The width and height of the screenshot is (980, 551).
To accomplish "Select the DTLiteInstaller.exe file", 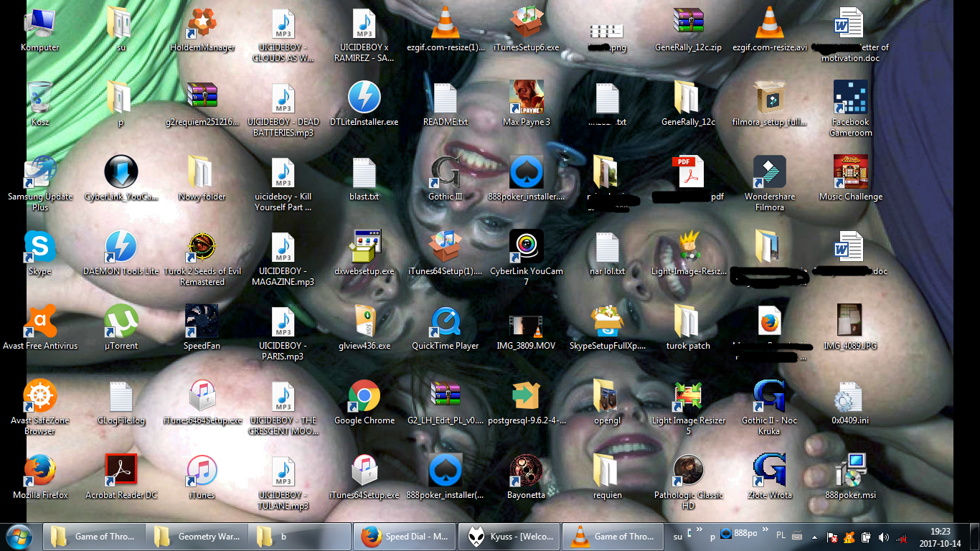I will click(364, 104).
